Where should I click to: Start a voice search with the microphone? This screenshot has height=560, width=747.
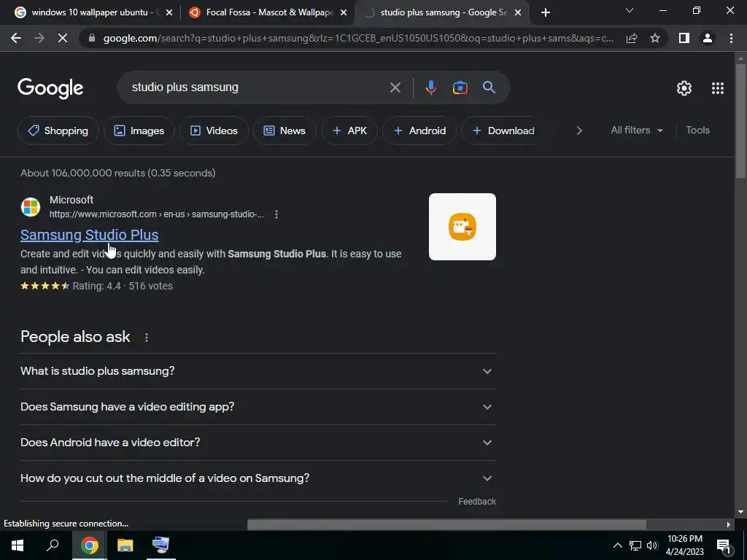pyautogui.click(x=430, y=87)
